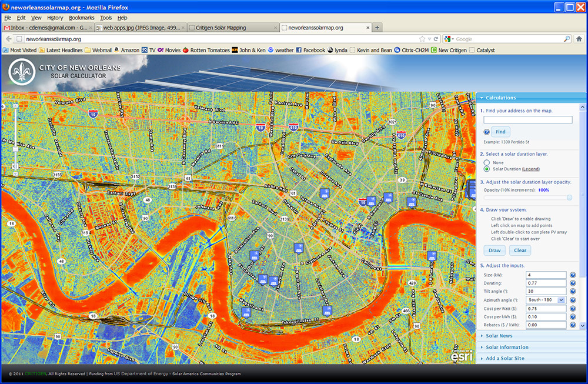Click the Firefox URL address bar
The height and width of the screenshot is (384, 588).
pos(221,39)
